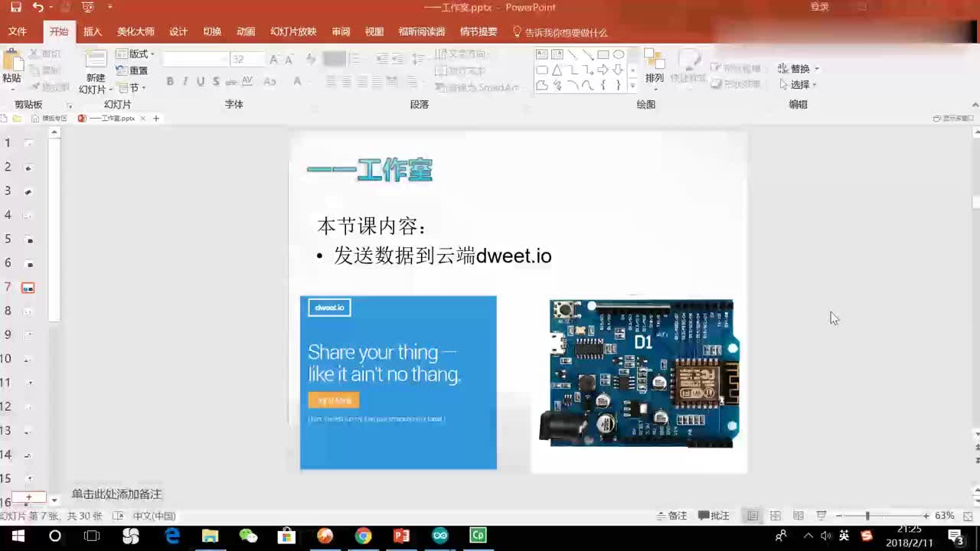Image resolution: width=980 pixels, height=551 pixels.
Task: Click the 63% zoom level
Action: coord(945,516)
